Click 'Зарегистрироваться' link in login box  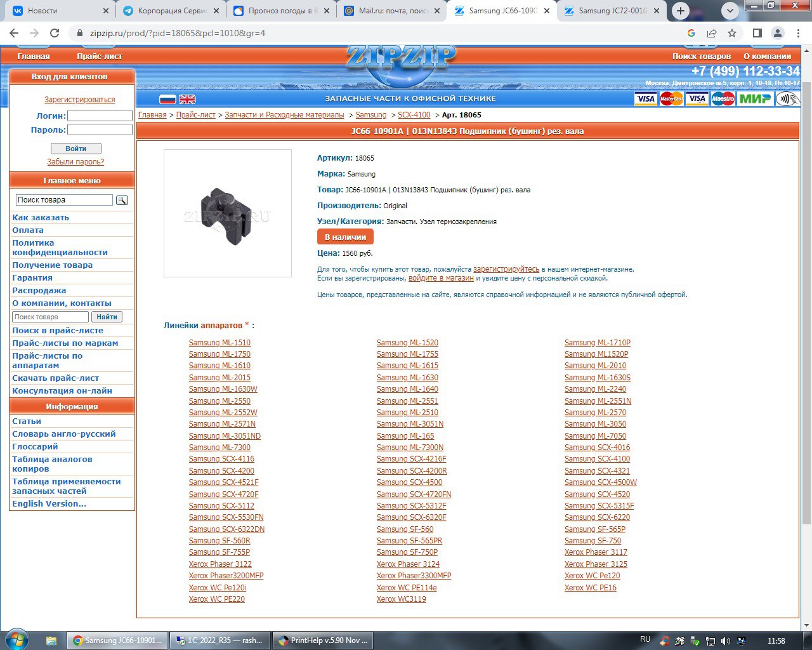[x=80, y=100]
